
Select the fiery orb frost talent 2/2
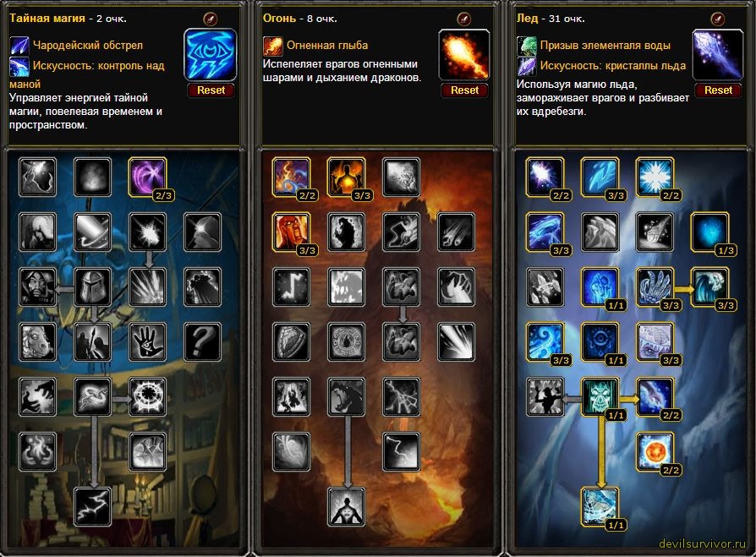point(655,451)
